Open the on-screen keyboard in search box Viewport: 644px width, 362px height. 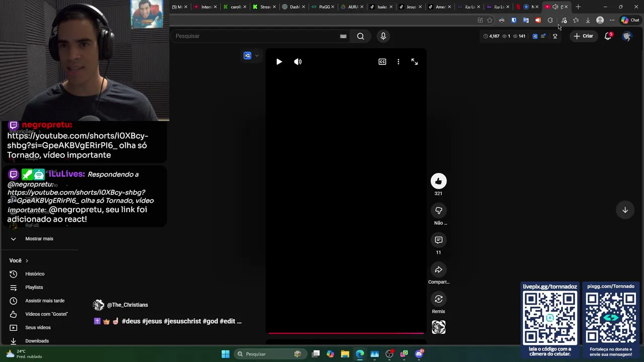[343, 36]
